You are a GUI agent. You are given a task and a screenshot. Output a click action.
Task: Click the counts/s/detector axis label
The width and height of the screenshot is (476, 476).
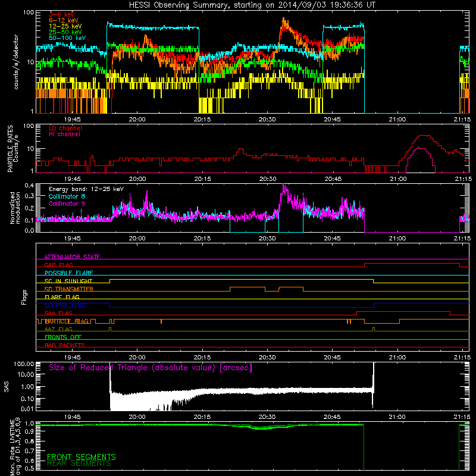coord(16,62)
